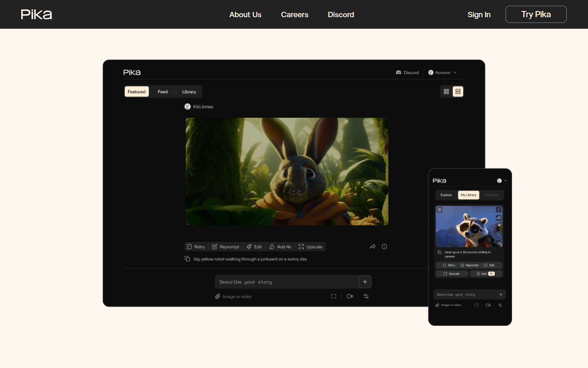Click the thumbs-up icon on the raccoon video
Image resolution: width=588 pixels, height=368 pixels.
(499, 243)
